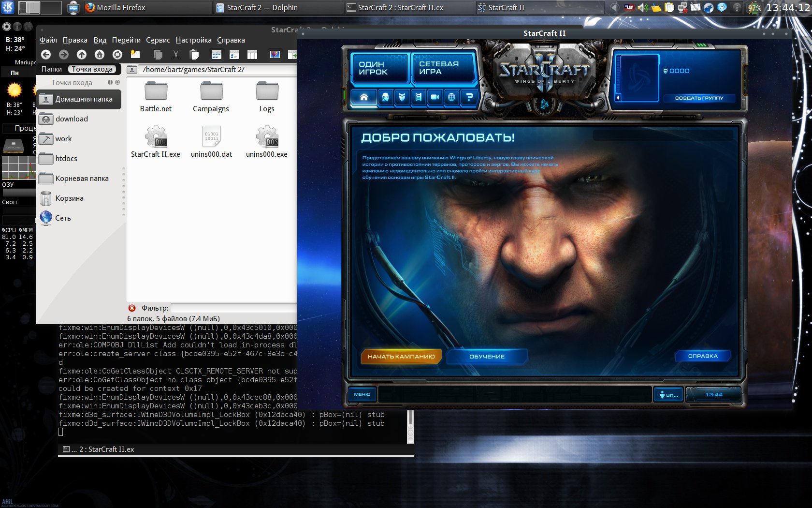Reload the current folder in Dolphin
The height and width of the screenshot is (508, 812).
pyautogui.click(x=117, y=55)
